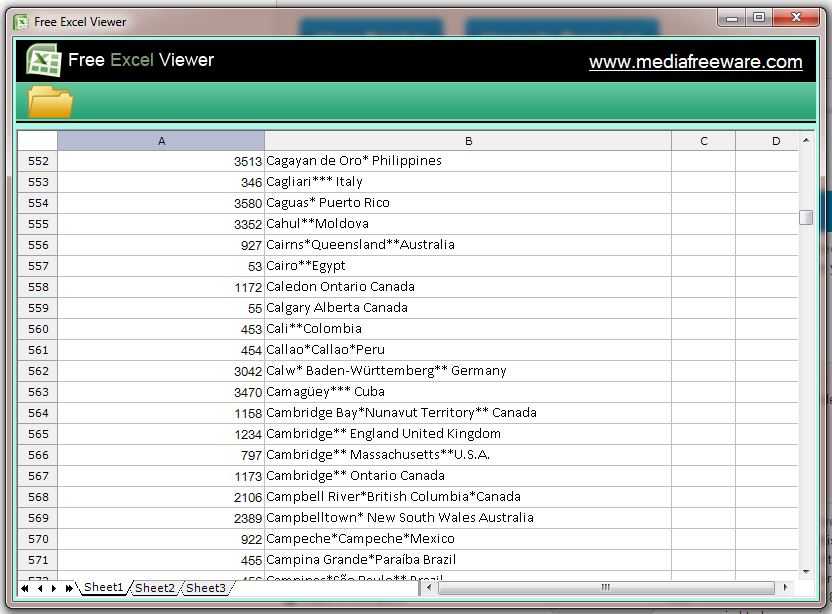This screenshot has height=614, width=832.
Task: Select row 557 header
Action: [x=38, y=266]
